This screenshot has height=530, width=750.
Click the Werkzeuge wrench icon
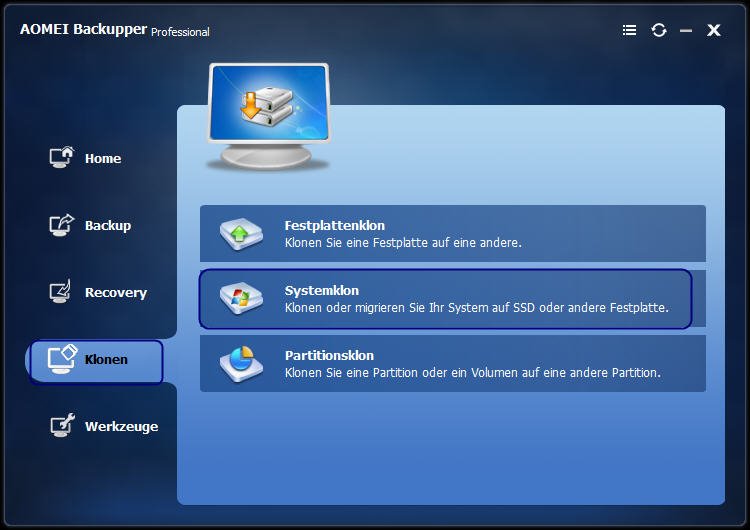(63, 425)
